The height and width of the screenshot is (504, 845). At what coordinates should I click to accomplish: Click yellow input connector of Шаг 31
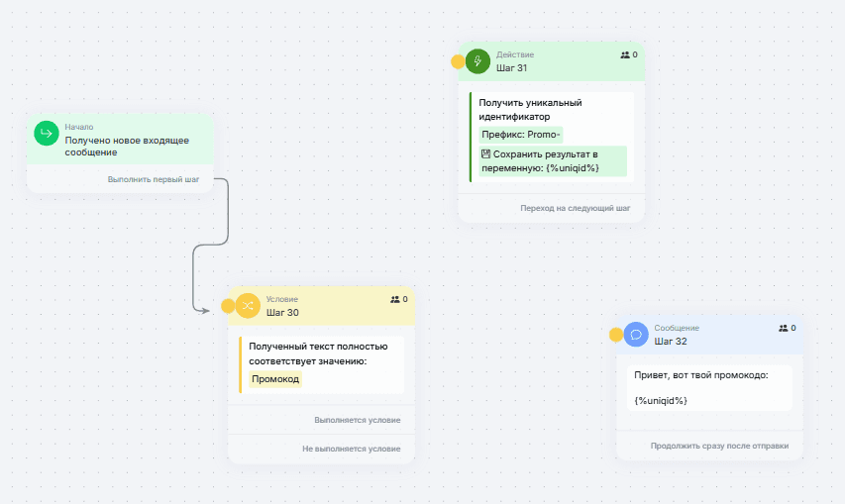(458, 62)
